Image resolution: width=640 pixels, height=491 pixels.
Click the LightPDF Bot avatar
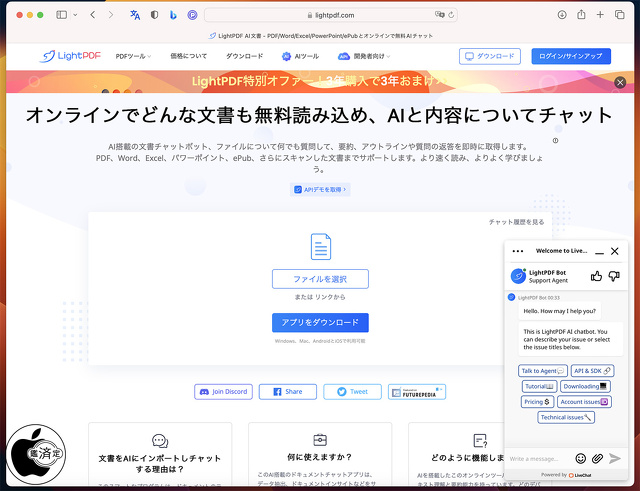(518, 276)
